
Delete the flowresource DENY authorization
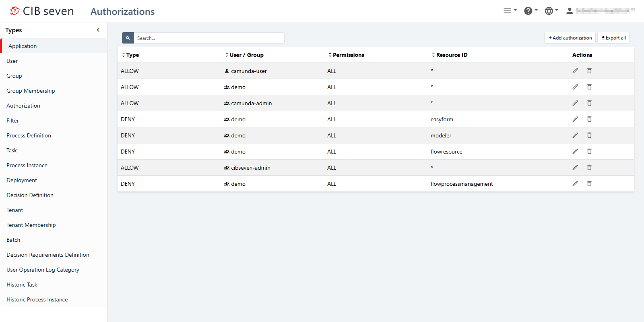coord(589,152)
